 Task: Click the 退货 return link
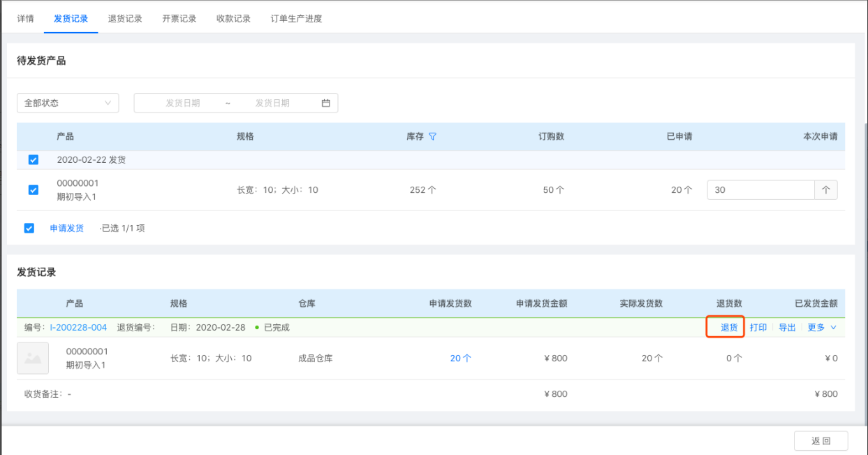[729, 327]
